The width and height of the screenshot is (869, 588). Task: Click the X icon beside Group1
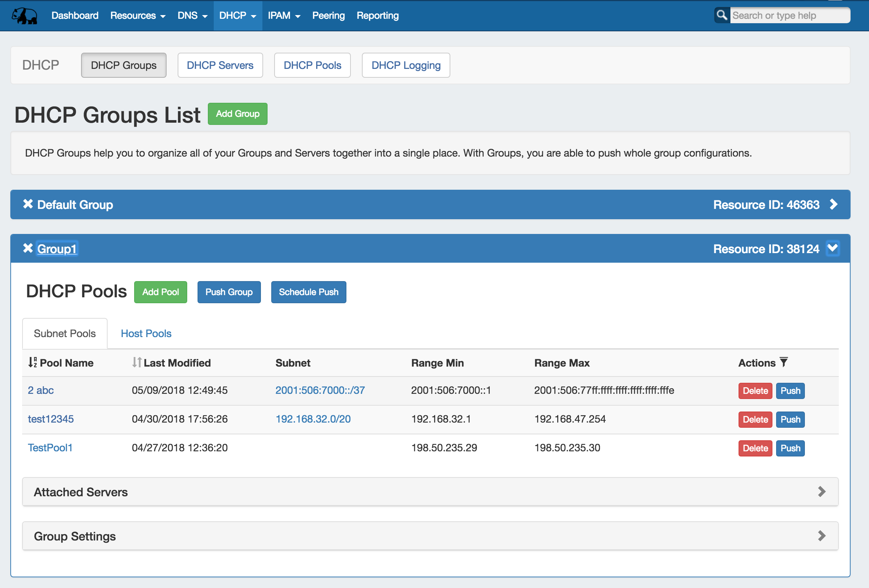pyautogui.click(x=28, y=248)
